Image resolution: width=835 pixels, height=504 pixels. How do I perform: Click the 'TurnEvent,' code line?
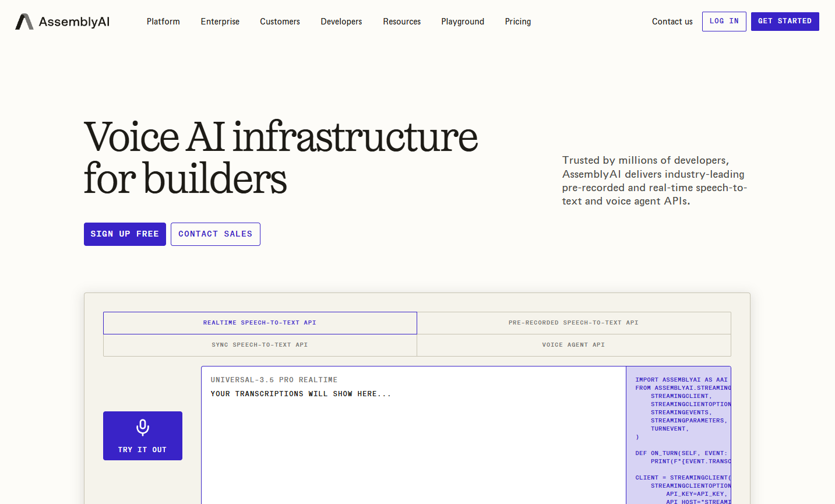coord(670,429)
